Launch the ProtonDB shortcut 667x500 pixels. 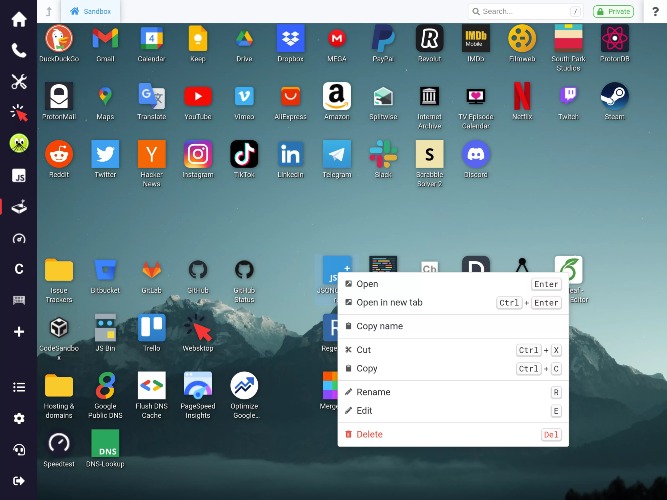(x=615, y=38)
